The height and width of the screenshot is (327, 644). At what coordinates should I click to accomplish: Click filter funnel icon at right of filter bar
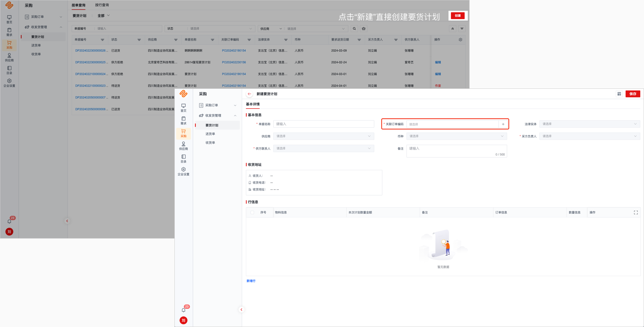pos(462,28)
